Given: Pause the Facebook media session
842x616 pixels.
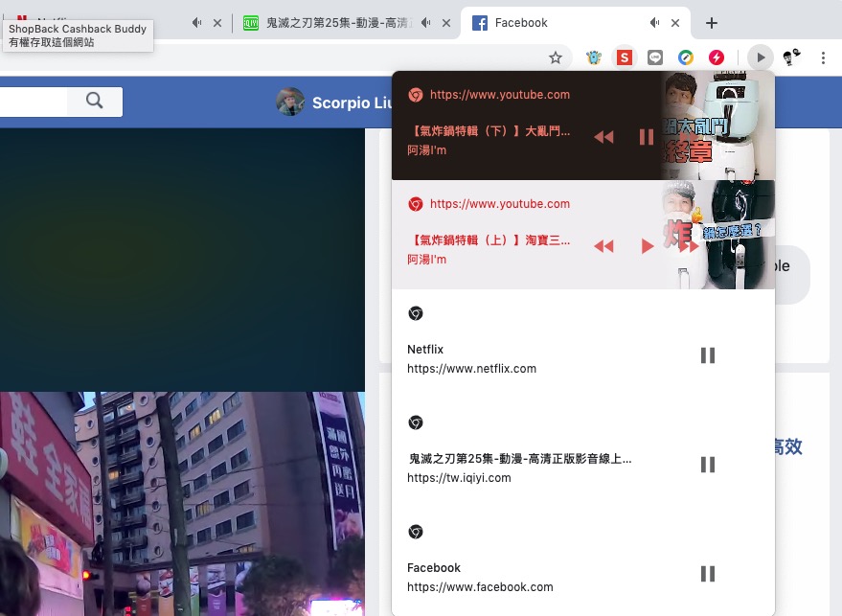Looking at the screenshot, I should (x=708, y=574).
